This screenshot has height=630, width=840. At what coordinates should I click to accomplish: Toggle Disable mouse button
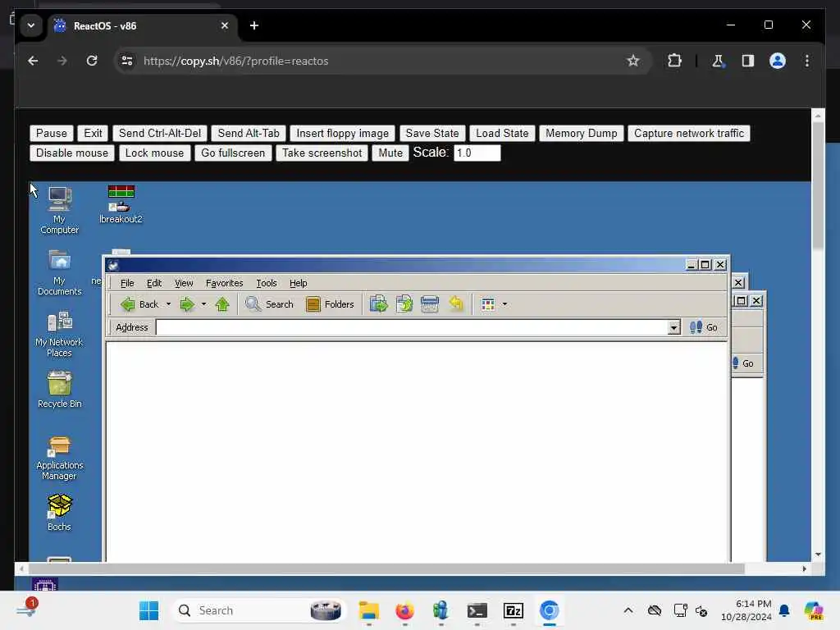72,153
